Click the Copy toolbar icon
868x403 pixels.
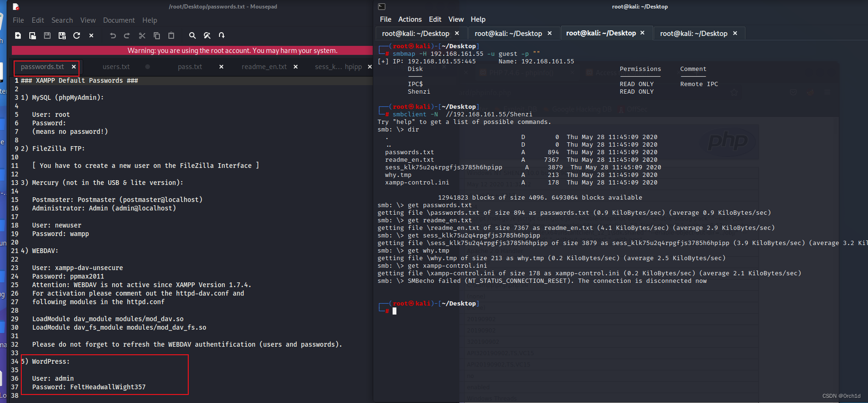point(157,35)
